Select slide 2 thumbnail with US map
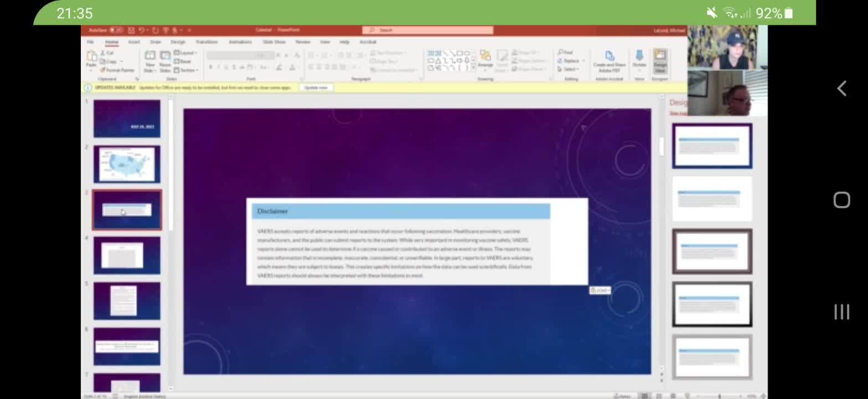The width and height of the screenshot is (868, 399). point(127,164)
